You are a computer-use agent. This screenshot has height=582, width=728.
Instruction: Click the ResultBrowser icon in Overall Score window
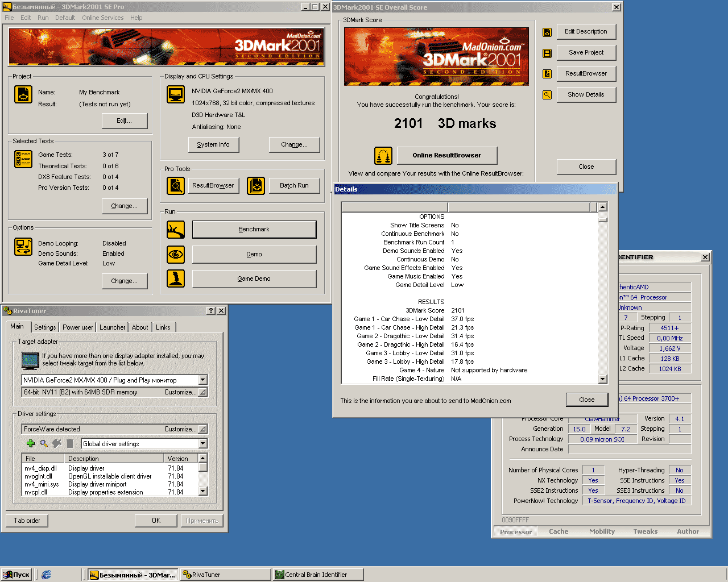tap(547, 74)
